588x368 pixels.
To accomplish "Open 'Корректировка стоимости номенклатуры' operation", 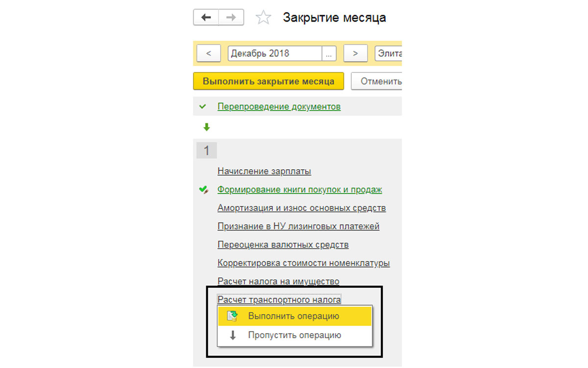I will [x=304, y=263].
